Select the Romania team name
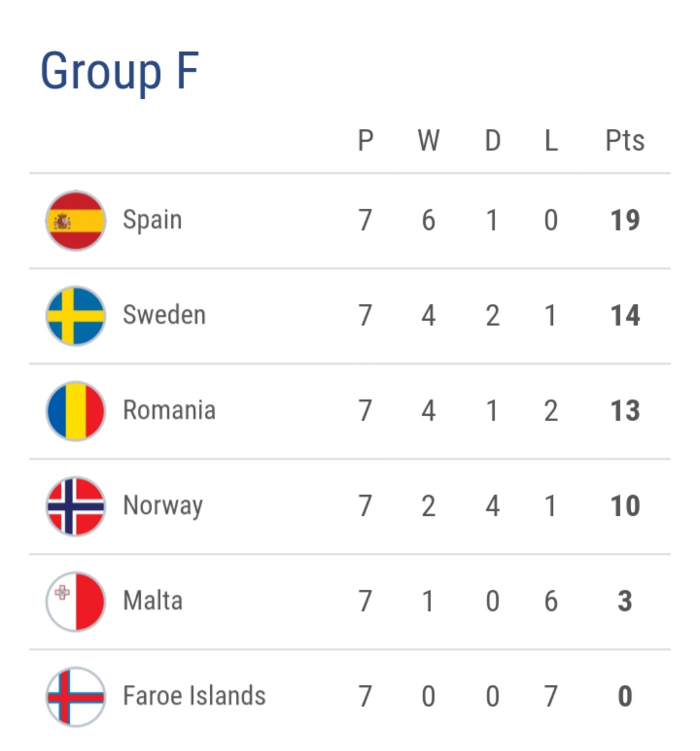 [x=169, y=411]
